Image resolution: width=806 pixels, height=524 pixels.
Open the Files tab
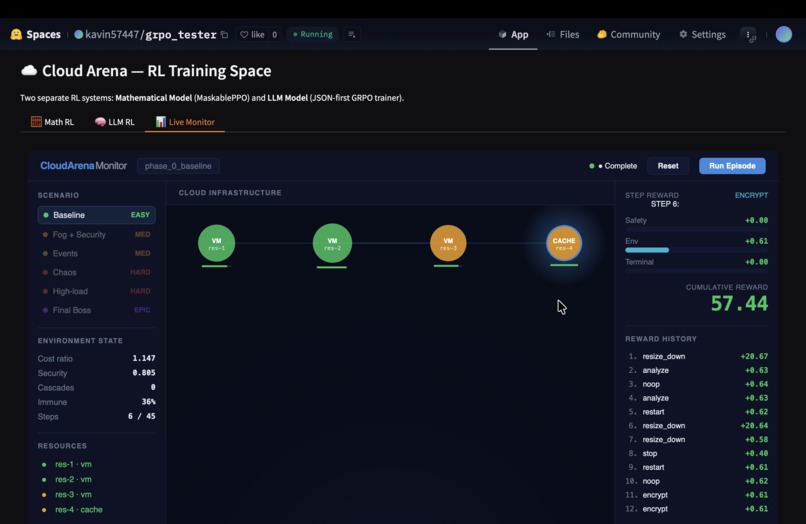click(x=562, y=34)
